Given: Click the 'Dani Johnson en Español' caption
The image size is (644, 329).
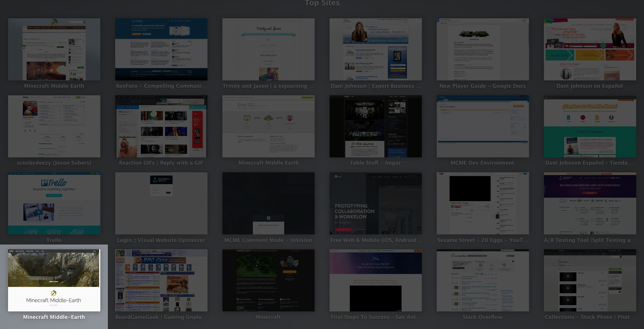Looking at the screenshot, I should click(590, 86).
